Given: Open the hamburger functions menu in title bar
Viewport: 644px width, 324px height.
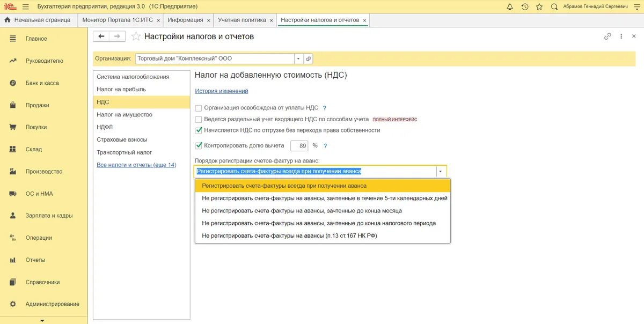Looking at the screenshot, I should point(25,6).
